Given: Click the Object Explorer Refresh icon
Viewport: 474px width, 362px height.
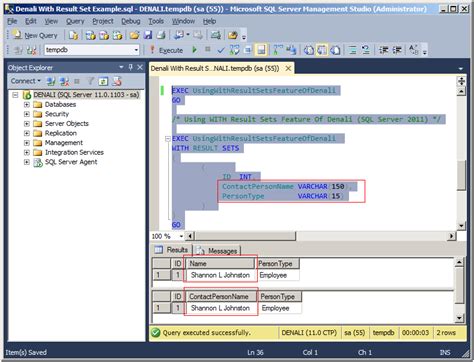Looking at the screenshot, I should [x=104, y=81].
